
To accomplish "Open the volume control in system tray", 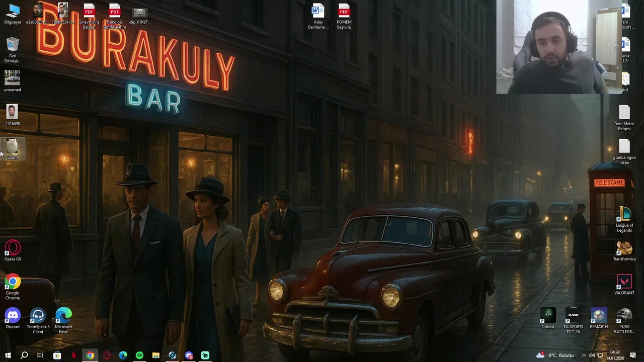I will click(x=592, y=355).
